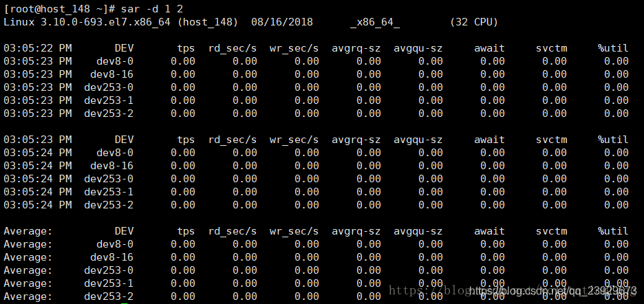The width and height of the screenshot is (644, 304).
Task: Click tps value of dev8-0 at 03:05:23 PM
Action: pos(183,61)
